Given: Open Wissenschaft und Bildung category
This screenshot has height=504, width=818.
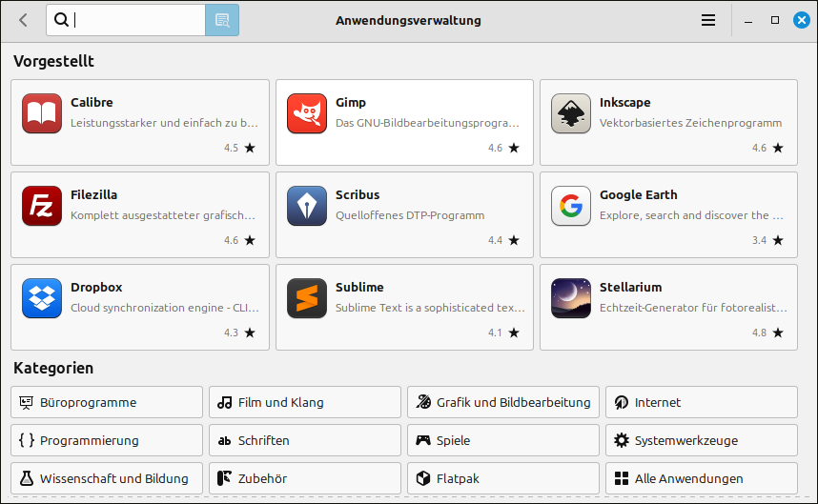Looking at the screenshot, I should (107, 478).
